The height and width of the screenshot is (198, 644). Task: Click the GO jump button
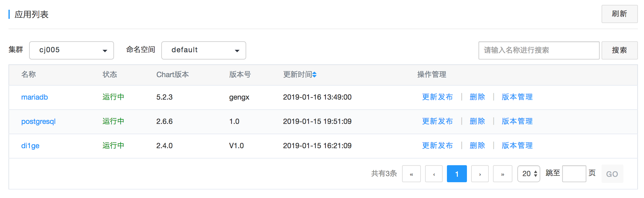click(x=612, y=174)
